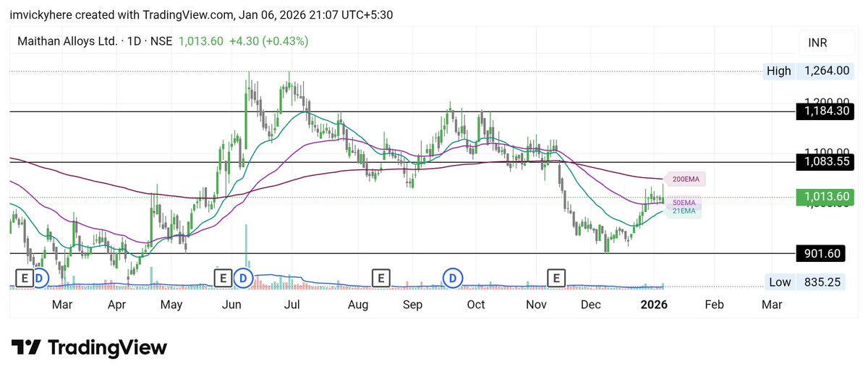Viewport: 868px width, 377px height.
Task: Click the earnings E marker just before June
Action: tap(223, 277)
